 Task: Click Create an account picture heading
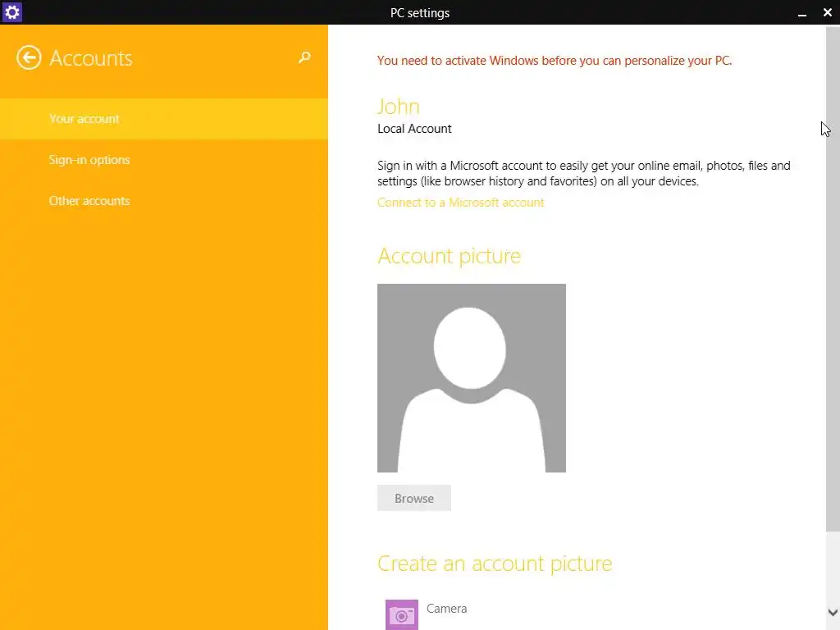click(495, 564)
